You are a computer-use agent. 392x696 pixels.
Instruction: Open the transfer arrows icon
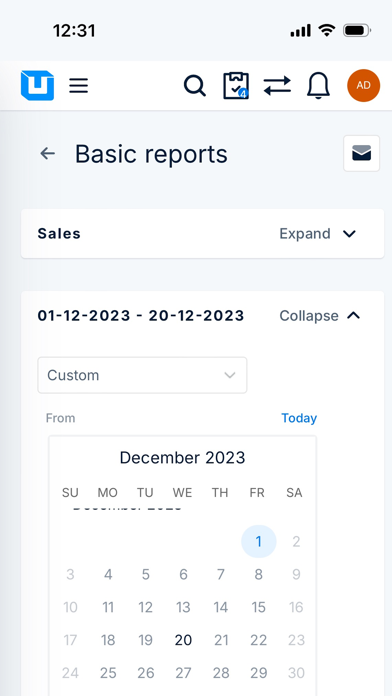coord(277,86)
